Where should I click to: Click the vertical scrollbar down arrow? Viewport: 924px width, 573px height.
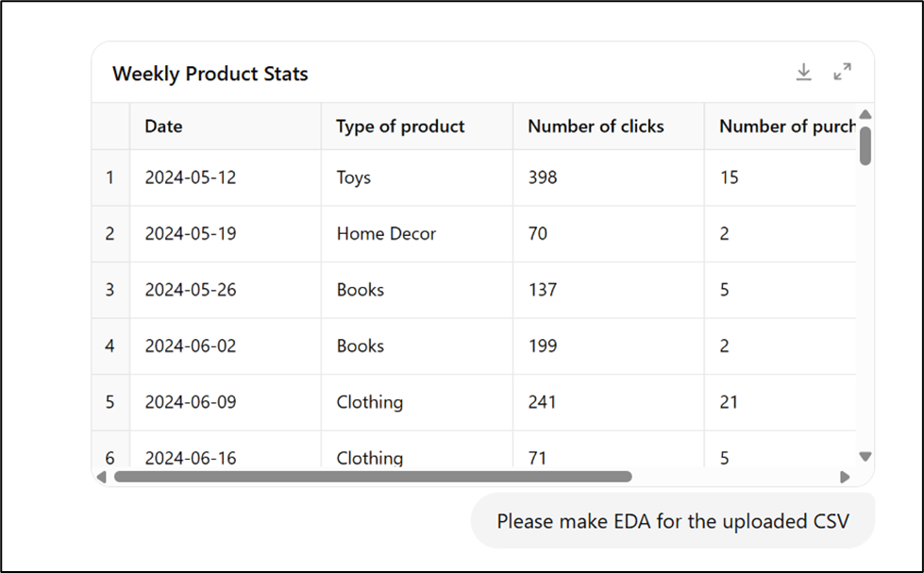(865, 456)
